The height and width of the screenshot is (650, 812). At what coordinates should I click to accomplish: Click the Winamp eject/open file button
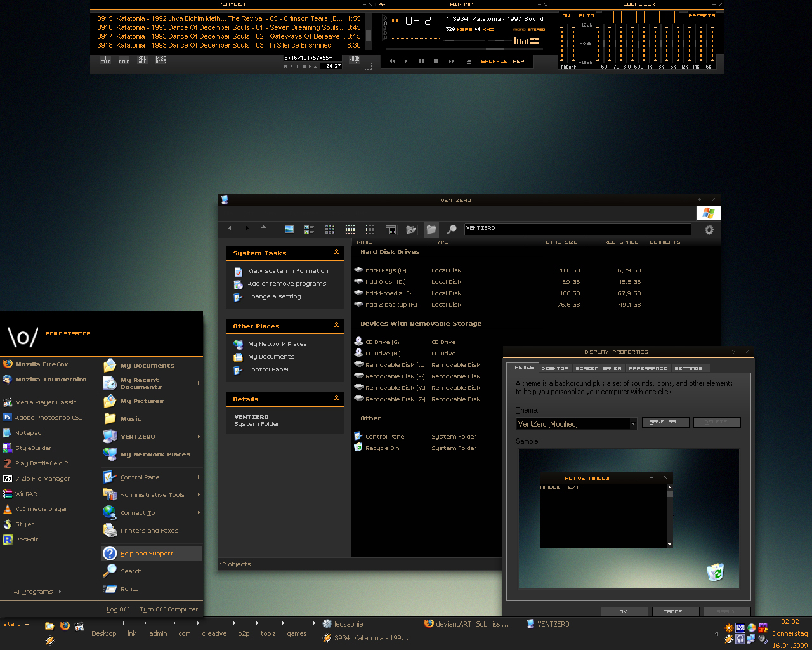click(x=469, y=62)
